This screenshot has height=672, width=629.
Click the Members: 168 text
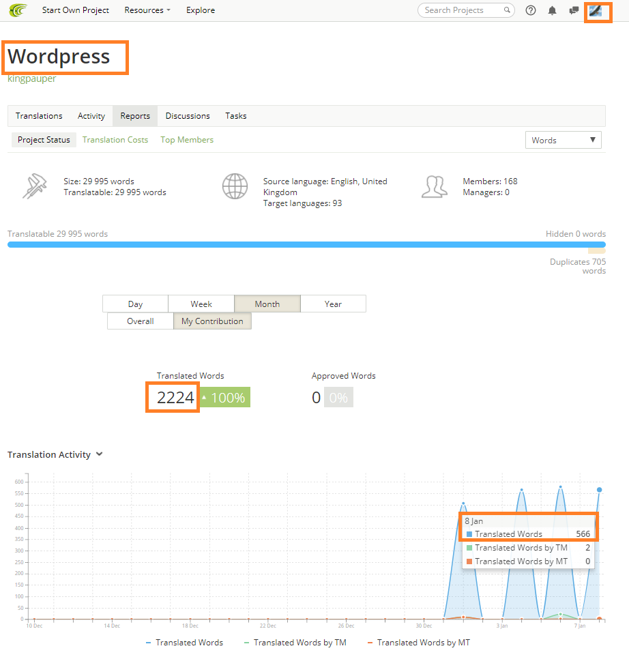point(490,181)
